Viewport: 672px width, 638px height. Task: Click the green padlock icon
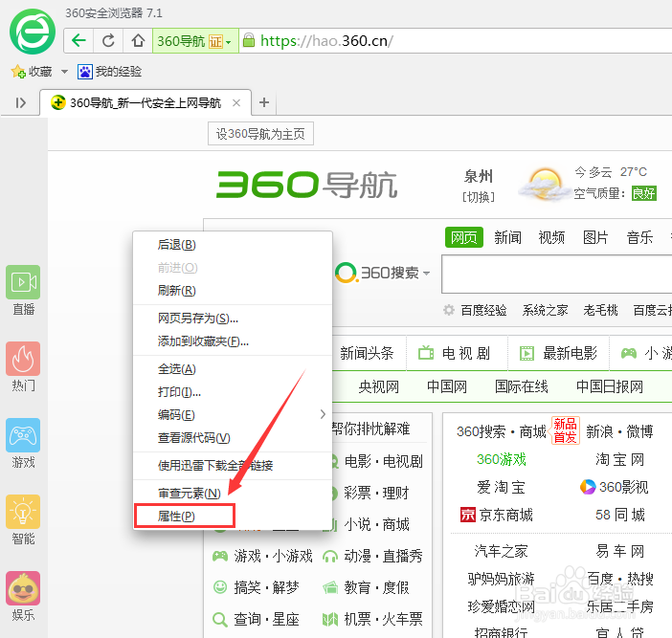(x=249, y=40)
